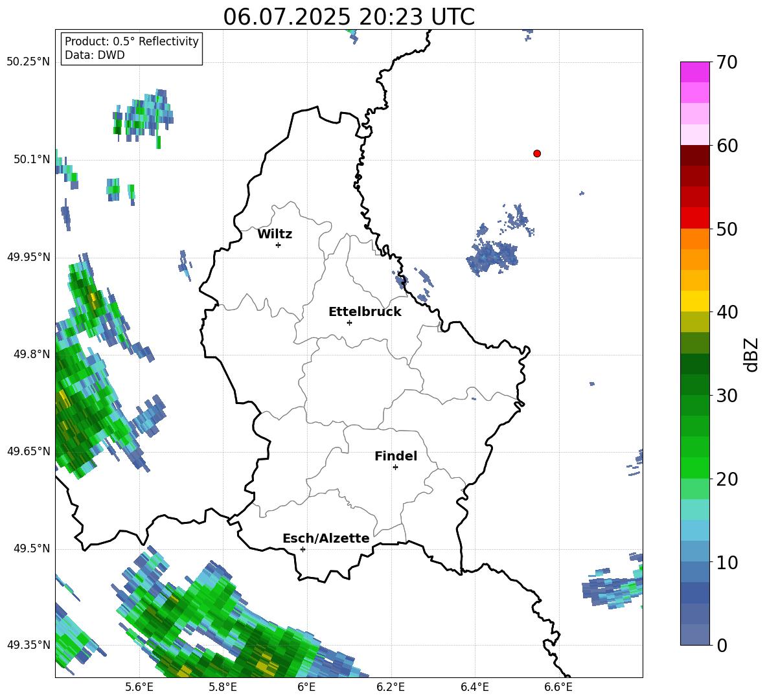The image size is (767, 700).
Task: Click the 0 tick label on colorbar
Action: pos(722,645)
